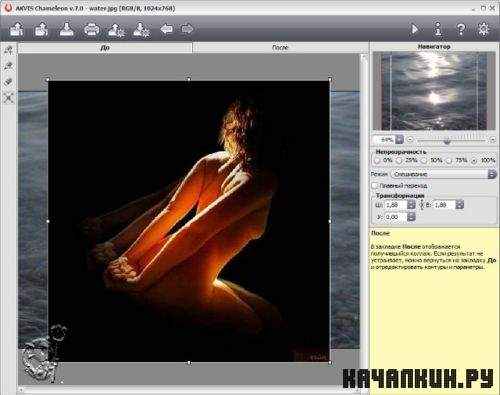The width and height of the screenshot is (500, 395).
Task: Redo the action with the right arrow
Action: [187, 29]
